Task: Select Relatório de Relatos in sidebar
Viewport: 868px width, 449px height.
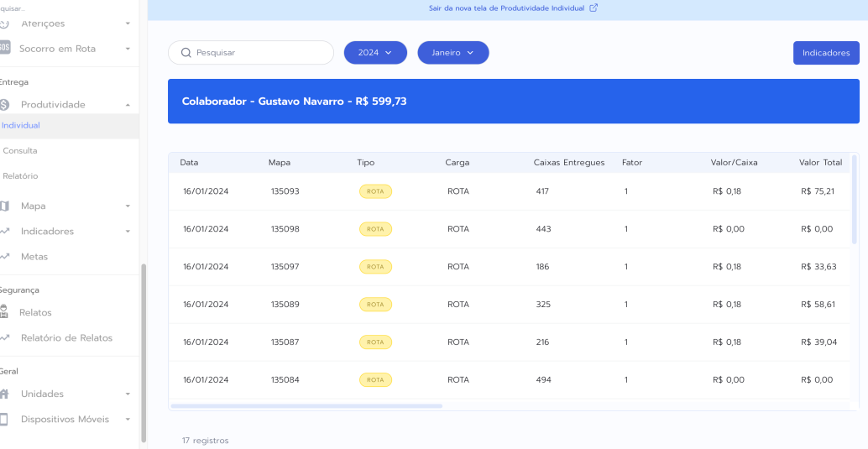Action: coord(66,337)
